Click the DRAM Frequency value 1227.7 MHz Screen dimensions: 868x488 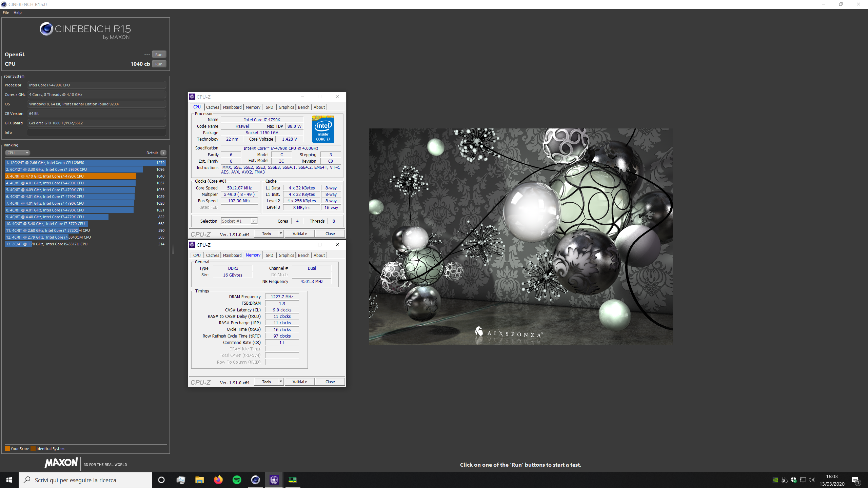pyautogui.click(x=282, y=297)
